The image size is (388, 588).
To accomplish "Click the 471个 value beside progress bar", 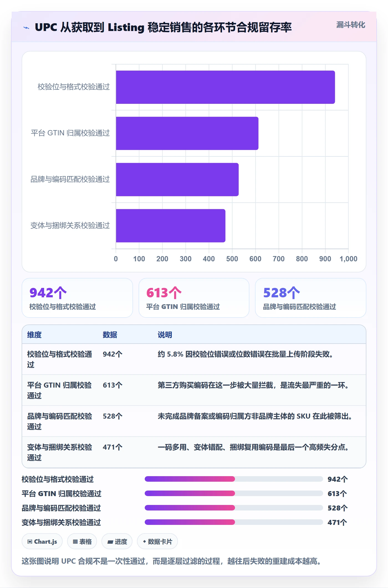I will pyautogui.click(x=337, y=522).
